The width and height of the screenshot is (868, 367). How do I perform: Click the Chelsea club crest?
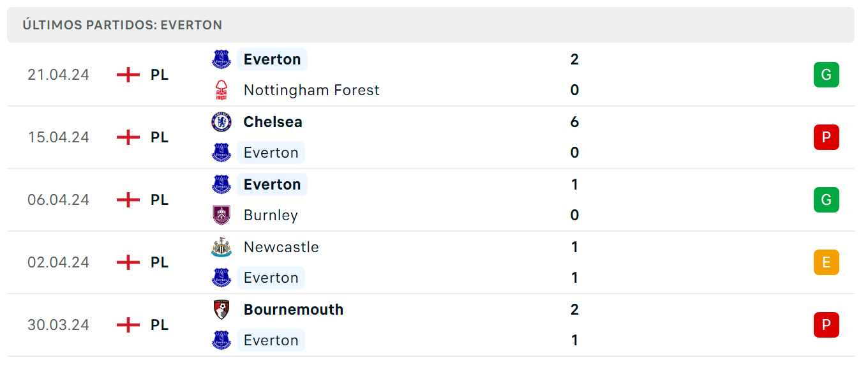click(221, 122)
